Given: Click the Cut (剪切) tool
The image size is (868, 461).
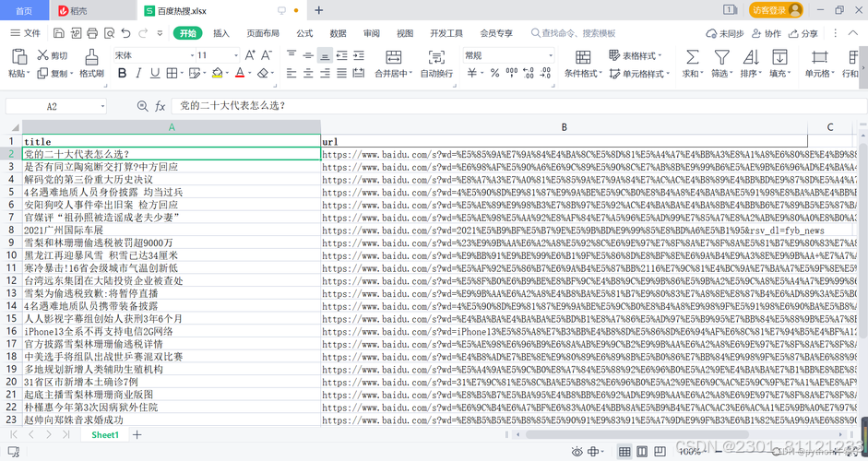Looking at the screenshot, I should click(x=52, y=55).
